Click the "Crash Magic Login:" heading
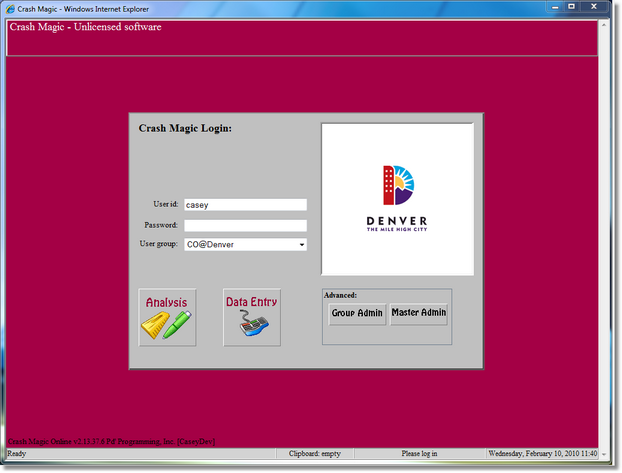The image size is (622, 473). click(185, 128)
